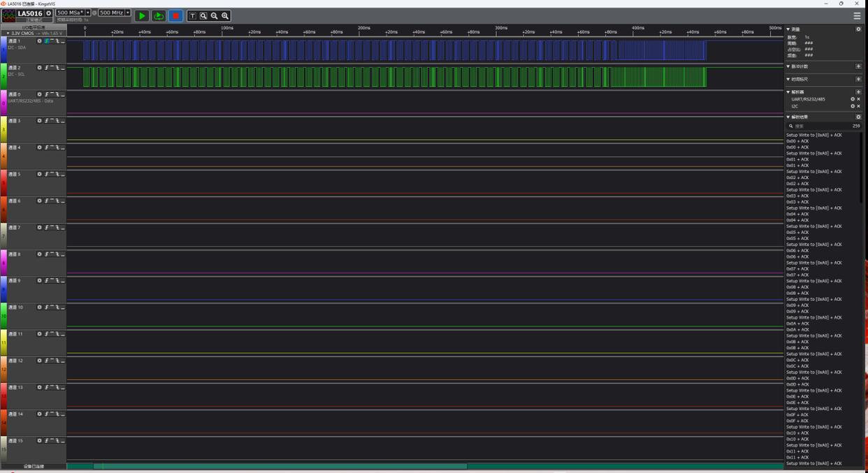Collapse the measurement section triangle
This screenshot has height=473, width=868.
point(788,29)
